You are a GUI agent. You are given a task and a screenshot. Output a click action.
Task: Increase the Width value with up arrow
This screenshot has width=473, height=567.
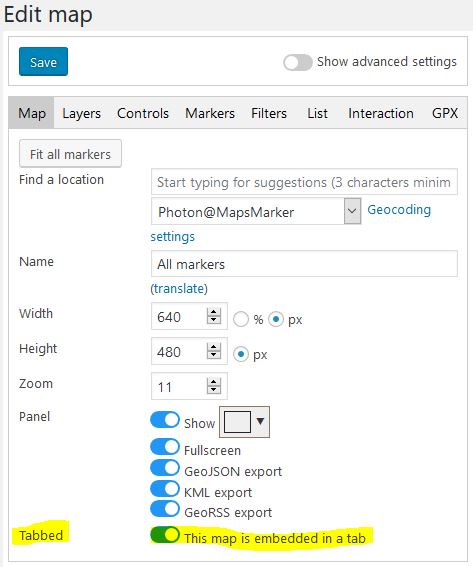(x=214, y=312)
